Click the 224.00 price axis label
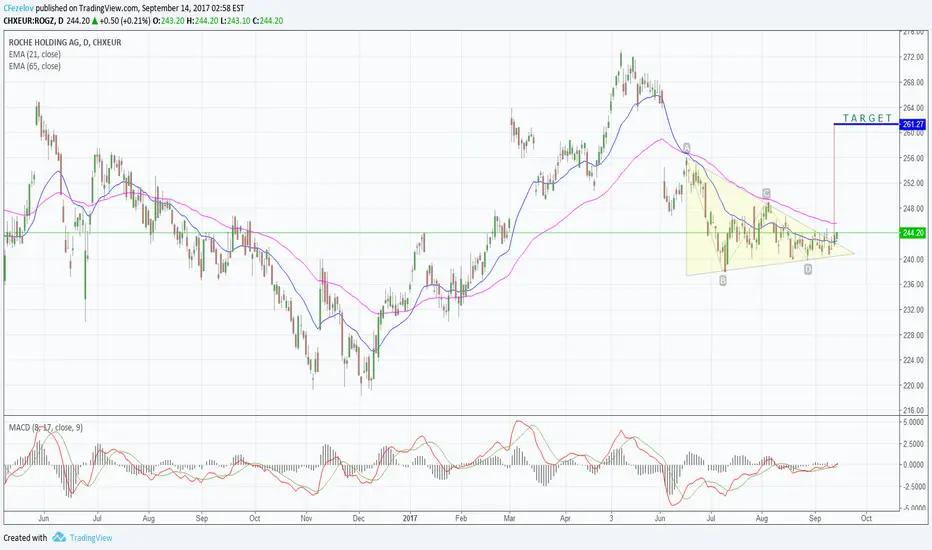 click(x=914, y=360)
